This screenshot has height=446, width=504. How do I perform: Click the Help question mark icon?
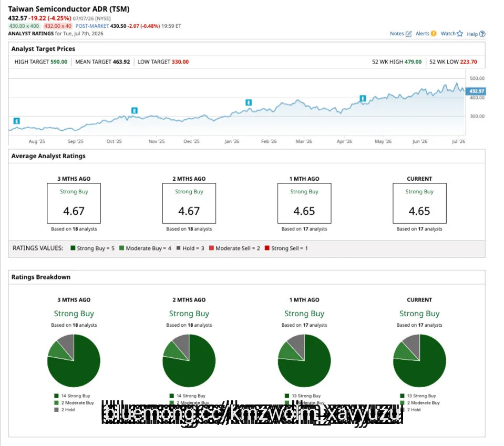click(x=482, y=34)
